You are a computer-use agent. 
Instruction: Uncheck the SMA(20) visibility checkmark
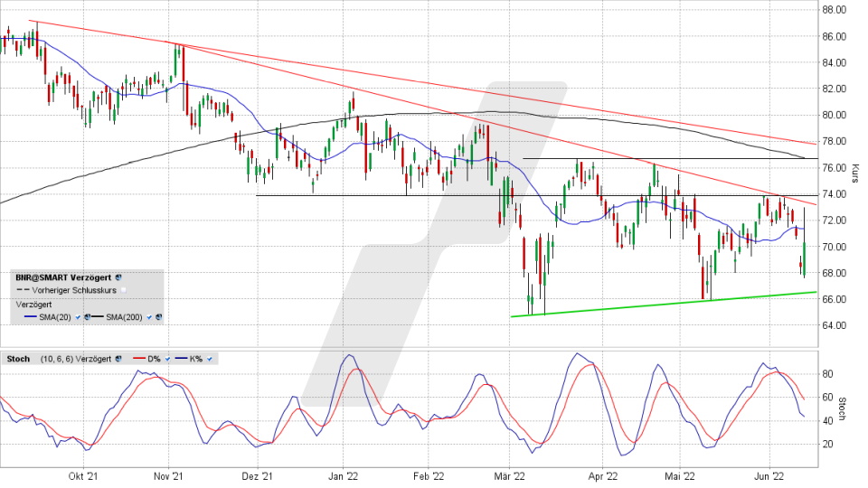78,317
